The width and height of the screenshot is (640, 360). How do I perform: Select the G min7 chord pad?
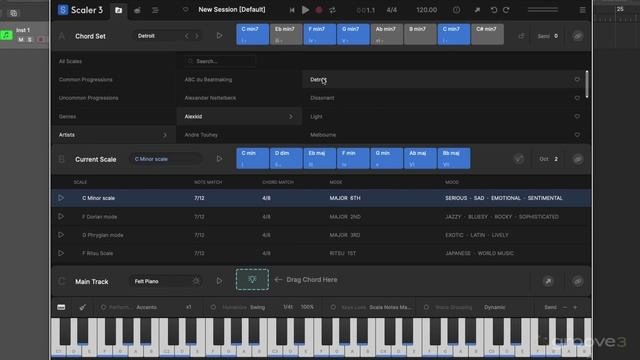353,34
